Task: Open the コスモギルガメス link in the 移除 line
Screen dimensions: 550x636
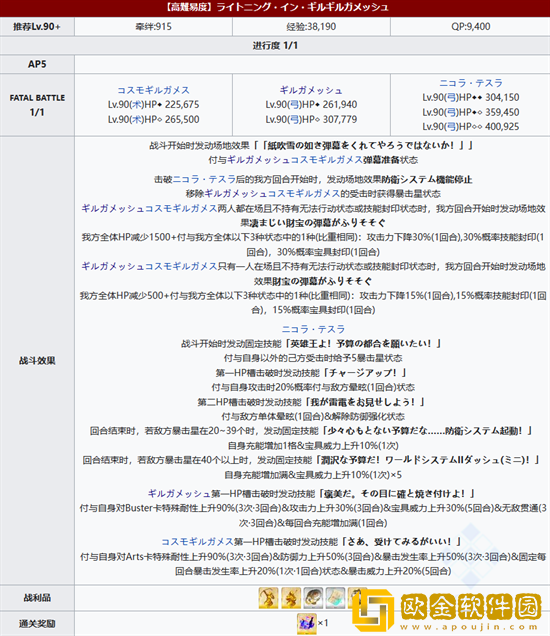Action: click(304, 194)
